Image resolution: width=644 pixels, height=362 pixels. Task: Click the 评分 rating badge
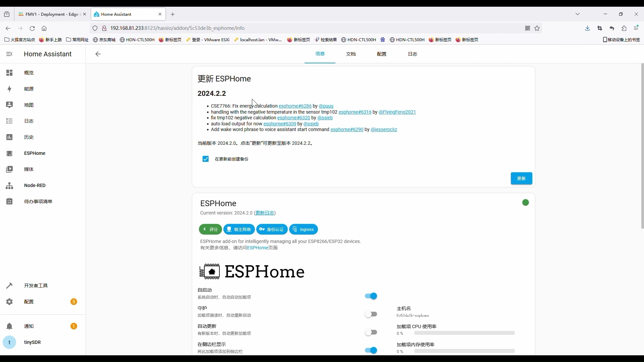210,229
